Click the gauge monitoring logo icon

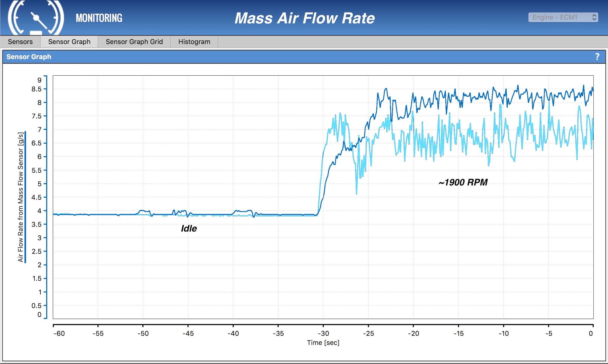tap(36, 18)
